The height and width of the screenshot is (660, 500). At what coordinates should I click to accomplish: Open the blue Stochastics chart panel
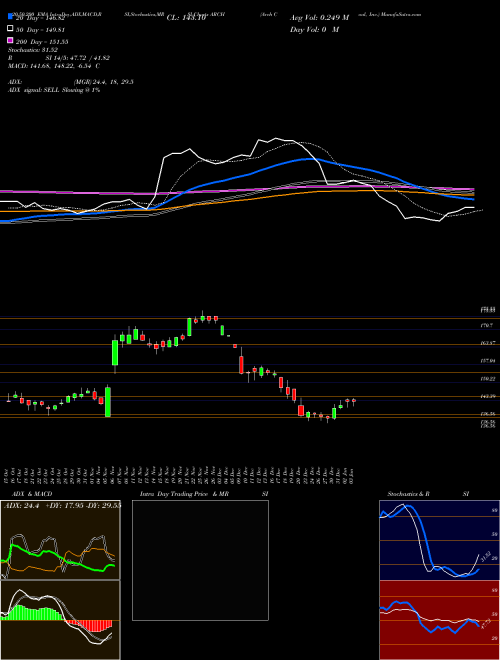tap(439, 540)
